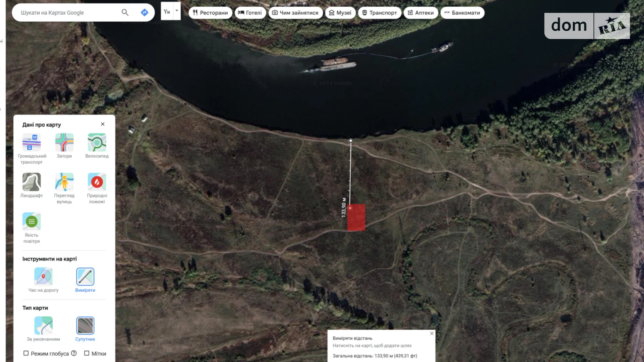
Task: Click the search magnifier icon
Action: coord(125,13)
